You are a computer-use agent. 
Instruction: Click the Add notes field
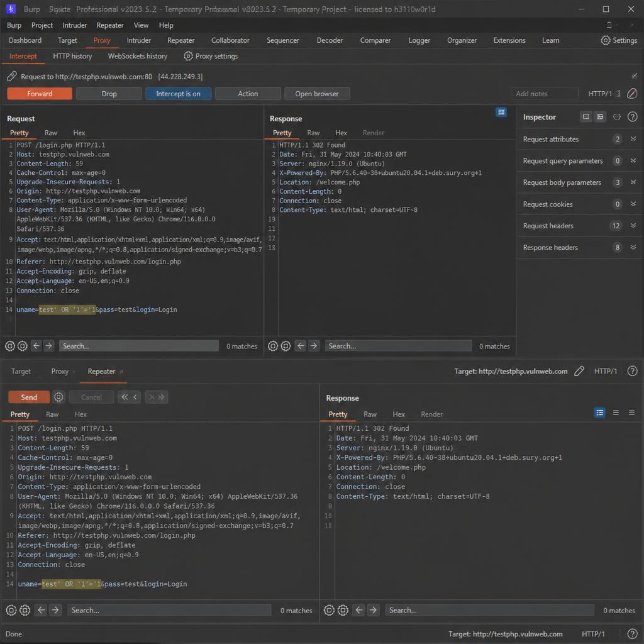click(x=545, y=94)
